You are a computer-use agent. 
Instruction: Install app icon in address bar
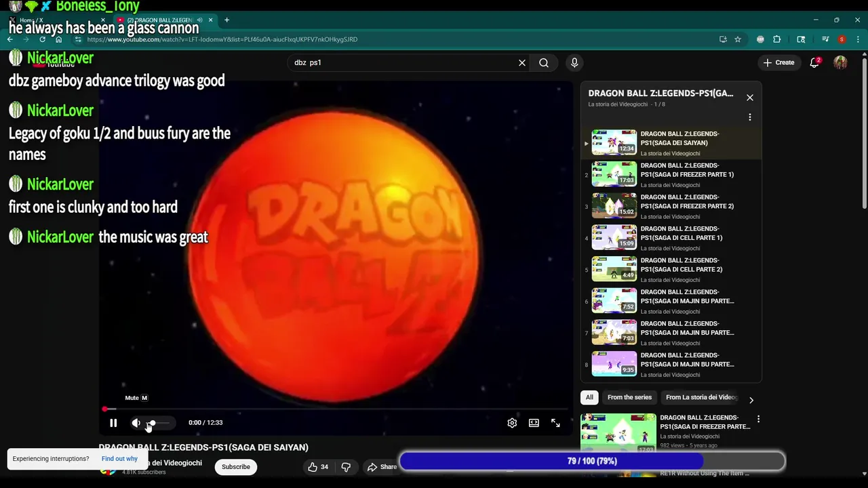tap(723, 39)
